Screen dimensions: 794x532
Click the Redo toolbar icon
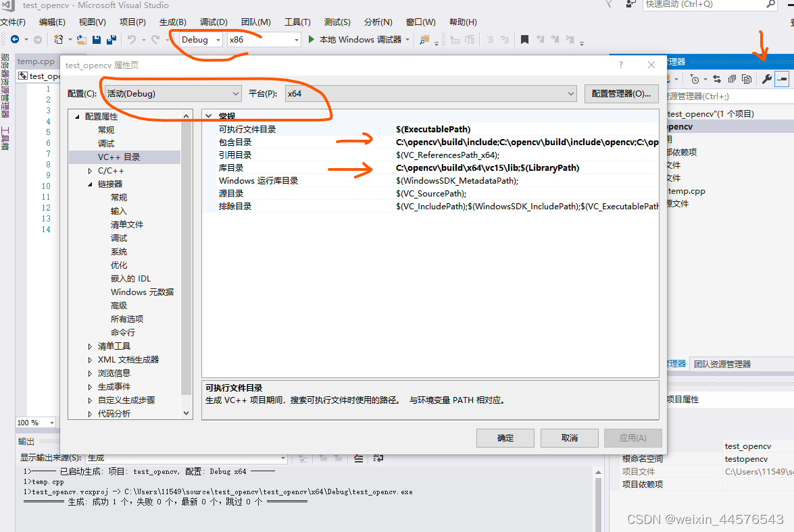coord(155,39)
